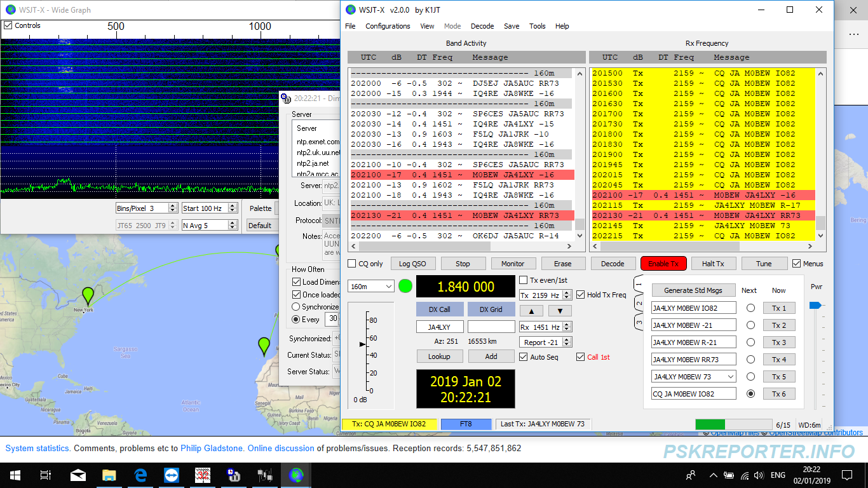Screen dimensions: 868x488
Task: Open TeamViewer from the taskbar
Action: click(x=172, y=475)
